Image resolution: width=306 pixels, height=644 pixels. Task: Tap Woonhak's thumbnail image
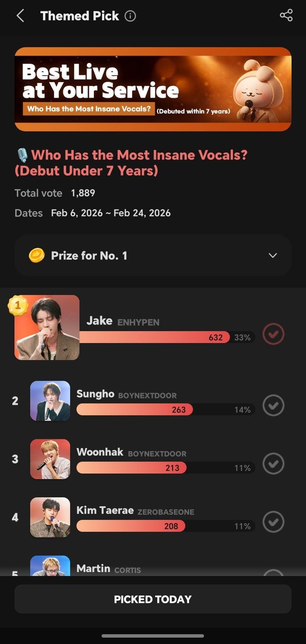coord(50,459)
